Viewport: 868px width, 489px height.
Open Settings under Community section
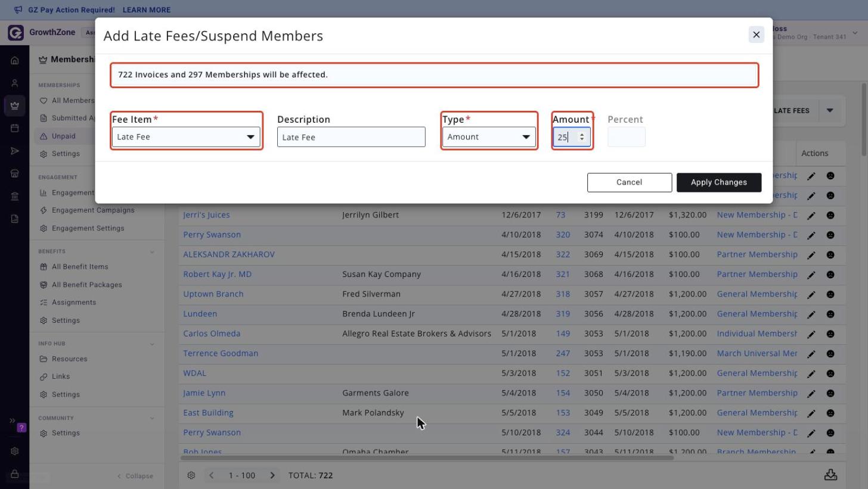66,433
